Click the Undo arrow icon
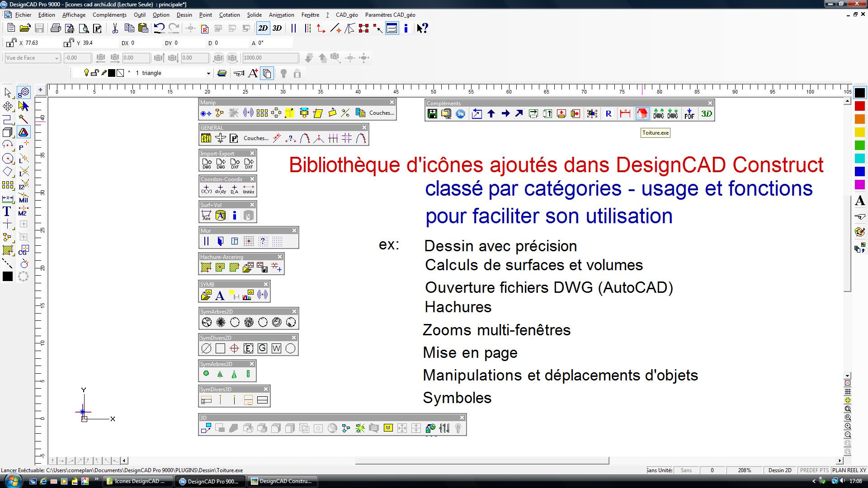The image size is (868, 488). pyautogui.click(x=159, y=28)
